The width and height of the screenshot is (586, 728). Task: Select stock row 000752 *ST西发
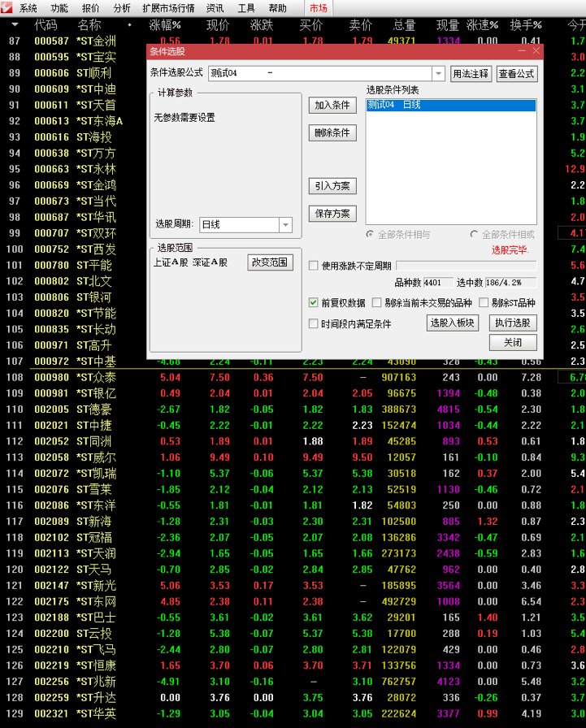tap(74, 249)
